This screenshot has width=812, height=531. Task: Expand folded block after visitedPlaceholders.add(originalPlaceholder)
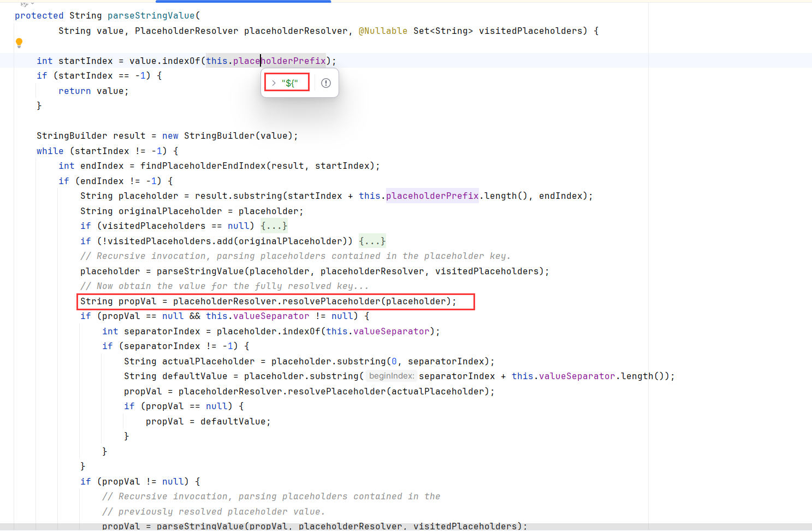pyautogui.click(x=372, y=241)
